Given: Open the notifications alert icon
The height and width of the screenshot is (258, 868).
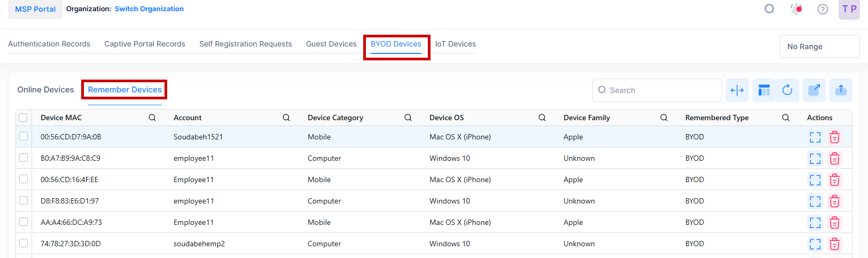Looking at the screenshot, I should pyautogui.click(x=796, y=9).
